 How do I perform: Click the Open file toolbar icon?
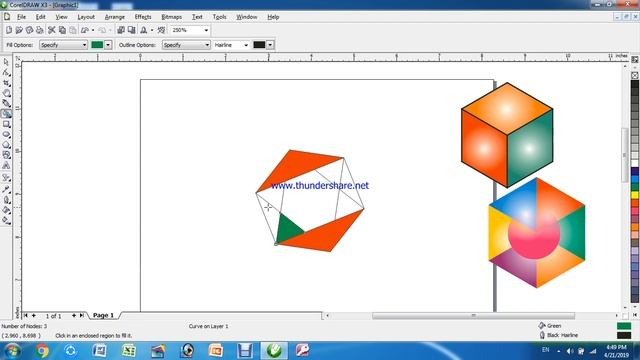pyautogui.click(x=19, y=30)
